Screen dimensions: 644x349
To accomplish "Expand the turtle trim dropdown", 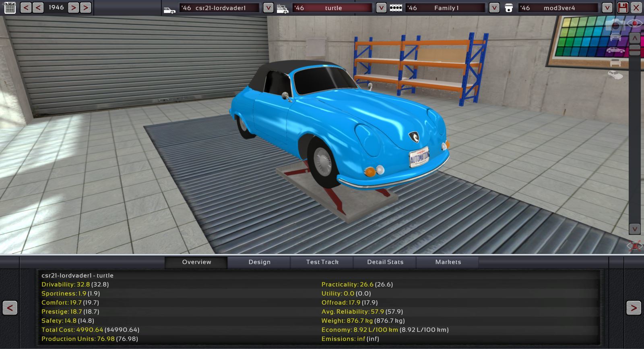I will 381,8.
